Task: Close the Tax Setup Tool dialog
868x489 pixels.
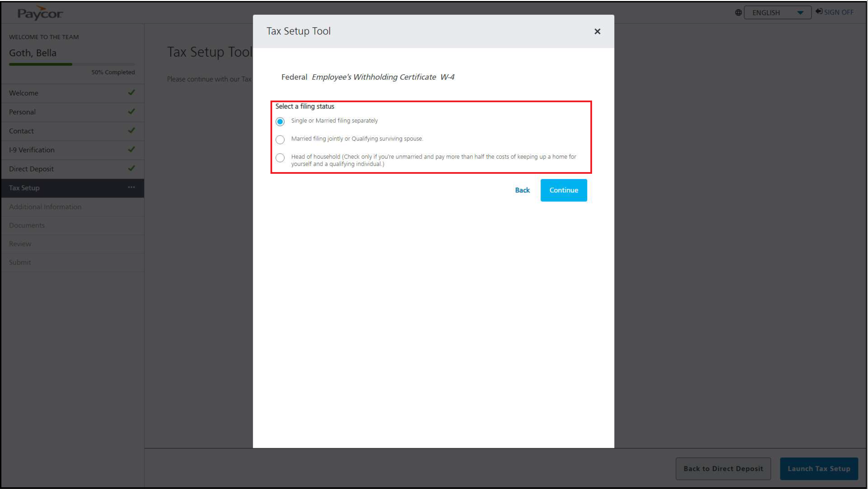Action: point(597,31)
